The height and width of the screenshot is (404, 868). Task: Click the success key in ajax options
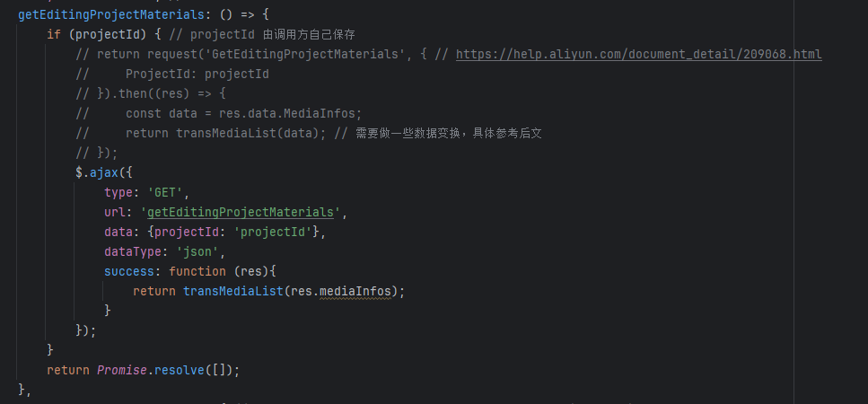tap(129, 271)
